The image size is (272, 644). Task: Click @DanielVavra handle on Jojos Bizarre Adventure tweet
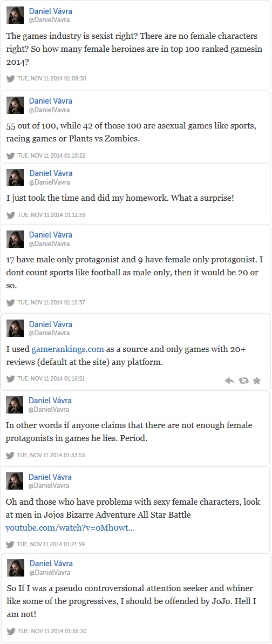(49, 486)
